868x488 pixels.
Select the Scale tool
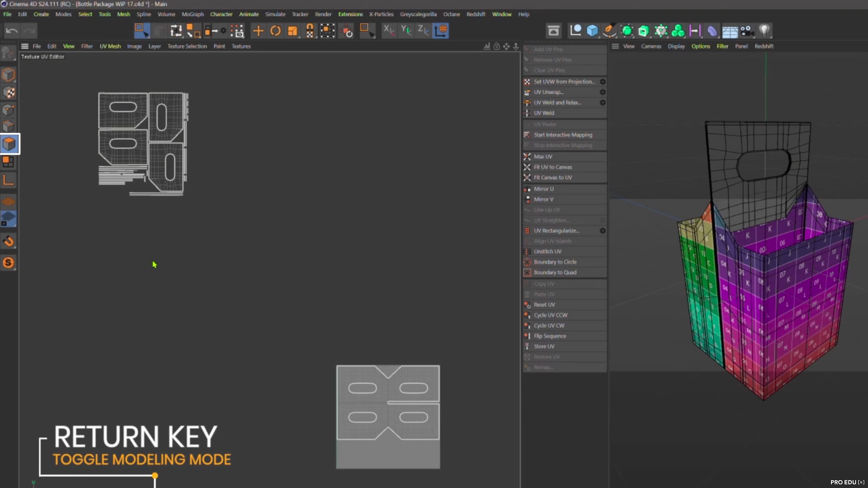point(293,31)
